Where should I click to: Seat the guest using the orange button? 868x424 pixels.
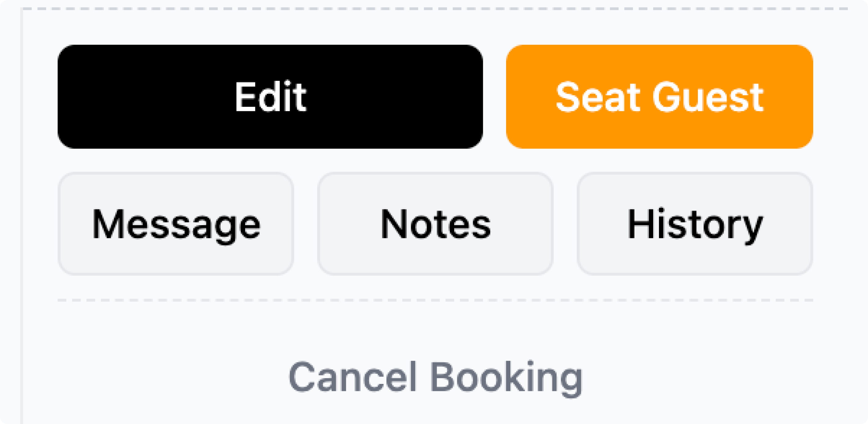(x=659, y=97)
